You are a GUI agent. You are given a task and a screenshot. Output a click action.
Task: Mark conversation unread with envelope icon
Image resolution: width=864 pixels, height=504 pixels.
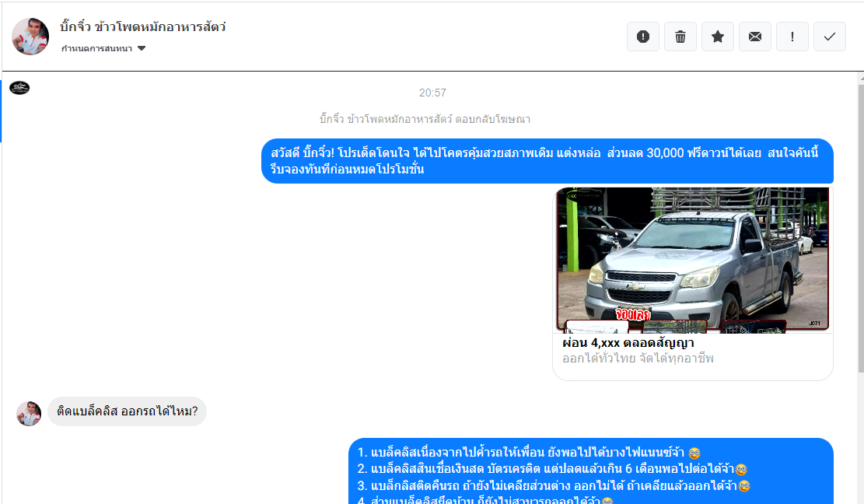tap(755, 37)
